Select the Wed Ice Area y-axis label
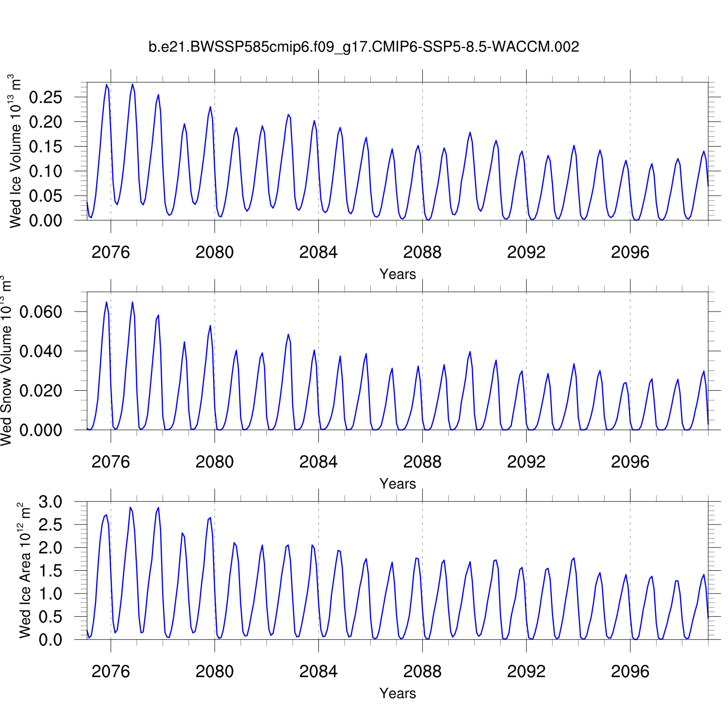The image size is (728, 728). coord(24,571)
